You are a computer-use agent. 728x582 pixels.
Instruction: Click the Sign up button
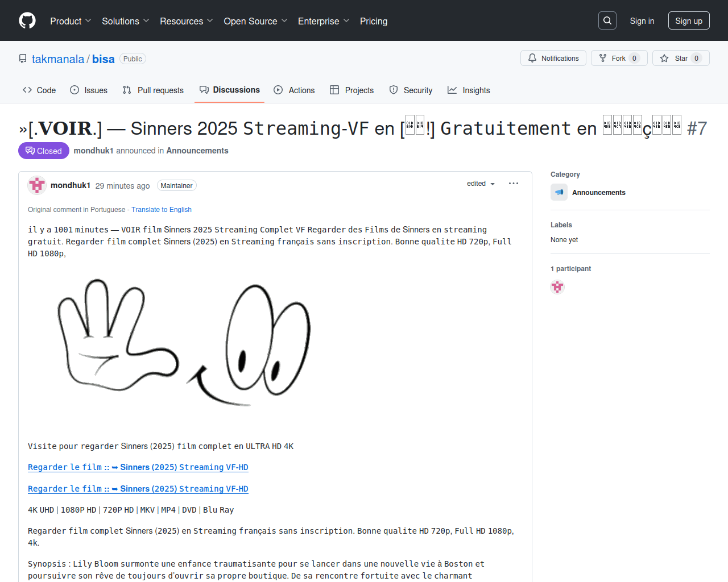click(x=689, y=20)
